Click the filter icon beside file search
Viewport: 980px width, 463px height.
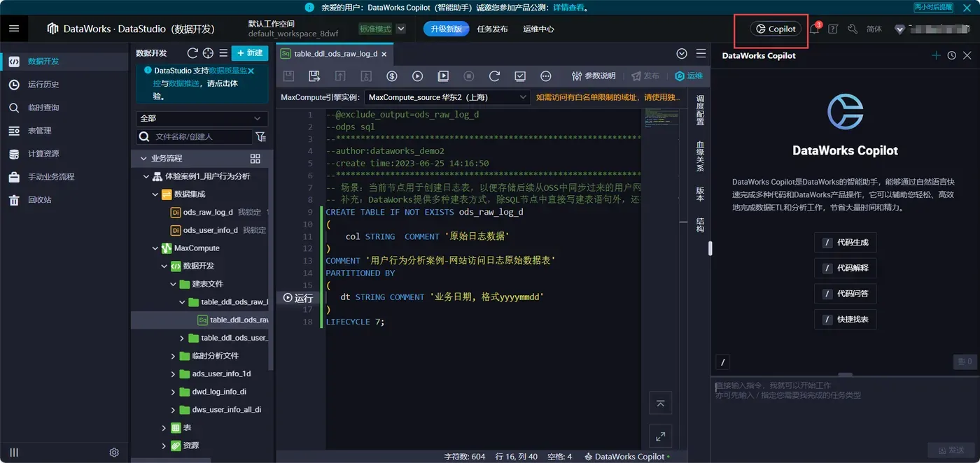(x=261, y=137)
